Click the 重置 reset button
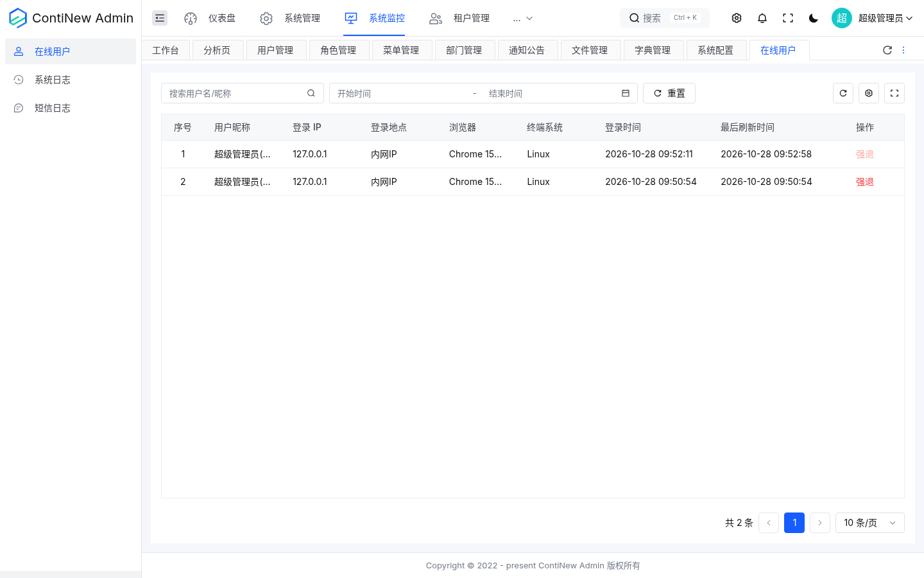Image resolution: width=924 pixels, height=578 pixels. pyautogui.click(x=669, y=93)
